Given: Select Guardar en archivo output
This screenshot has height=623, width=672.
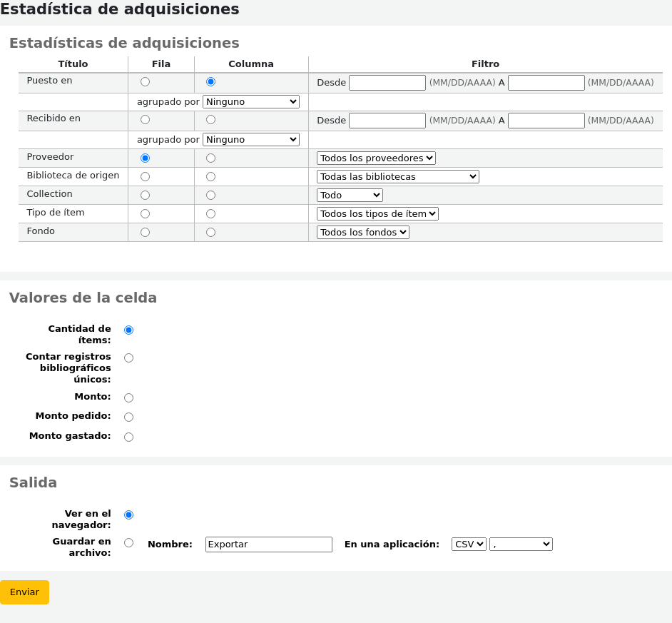Looking at the screenshot, I should tap(128, 543).
